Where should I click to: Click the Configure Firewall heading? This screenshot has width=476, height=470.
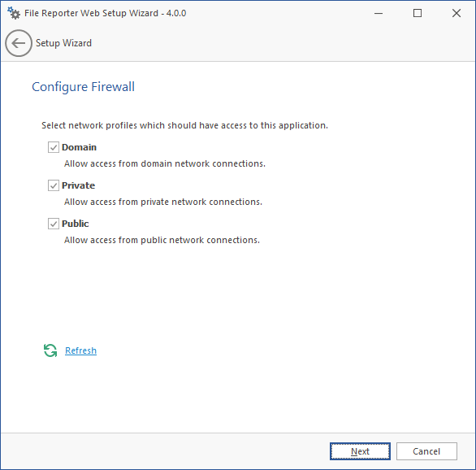click(83, 87)
